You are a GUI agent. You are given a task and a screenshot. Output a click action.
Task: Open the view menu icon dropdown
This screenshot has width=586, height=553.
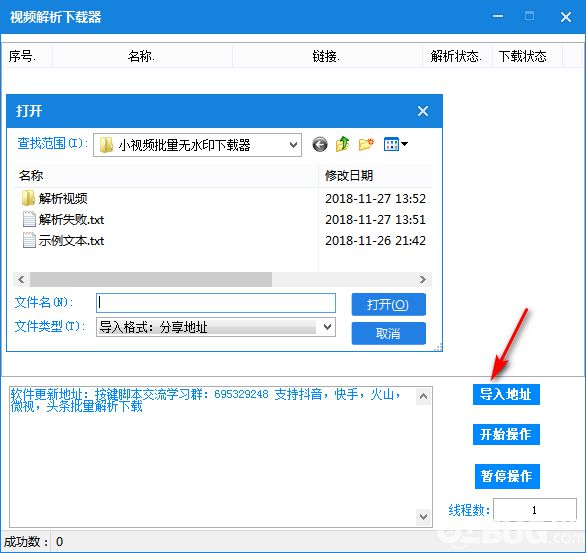(x=396, y=144)
